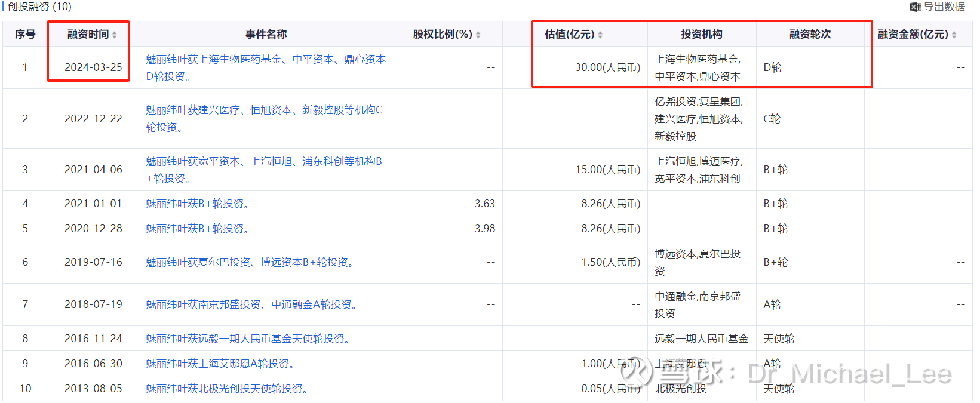Image resolution: width=980 pixels, height=403 pixels.
Task: Open the 北极光创投 天使轮投资 event link
Action: (x=228, y=389)
